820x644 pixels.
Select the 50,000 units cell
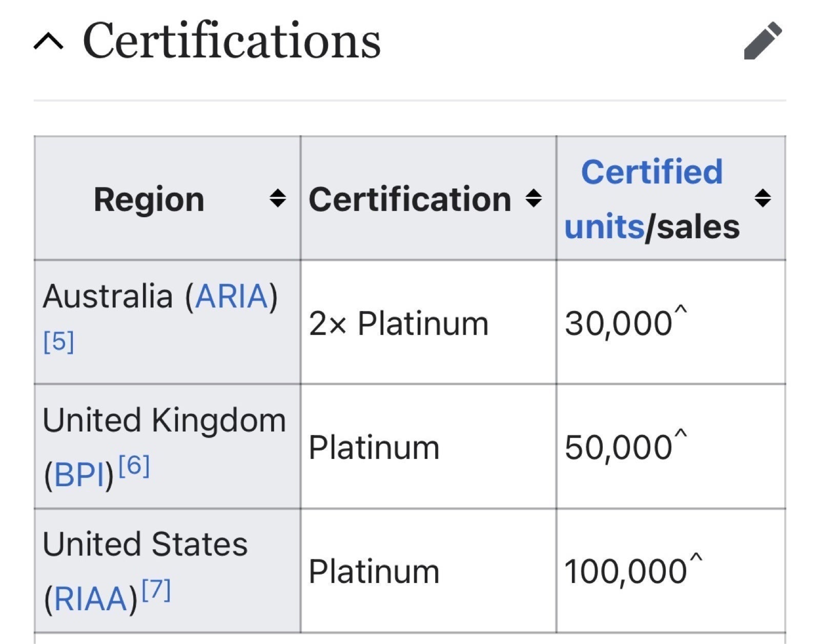[671, 446]
